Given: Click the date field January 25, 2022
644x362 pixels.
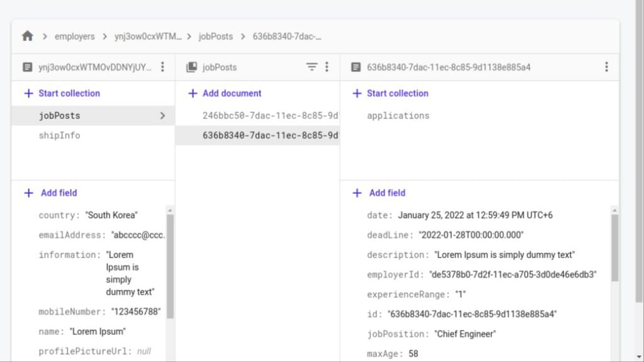Looking at the screenshot, I should click(475, 215).
